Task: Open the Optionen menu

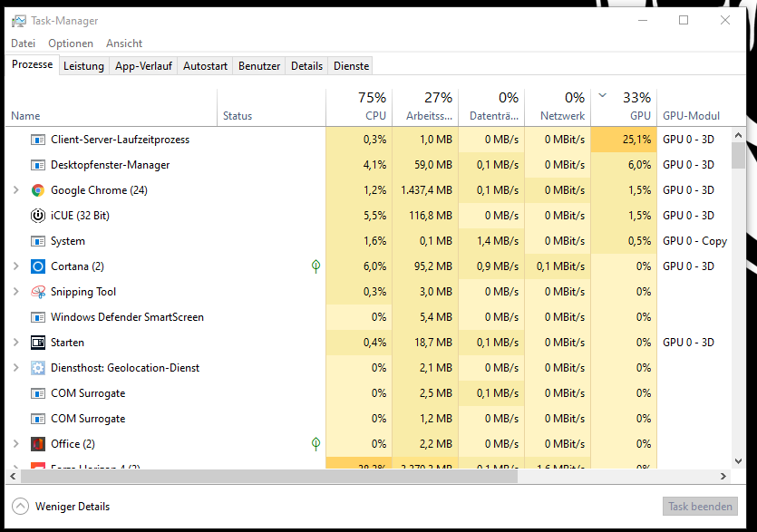Action: [x=71, y=44]
